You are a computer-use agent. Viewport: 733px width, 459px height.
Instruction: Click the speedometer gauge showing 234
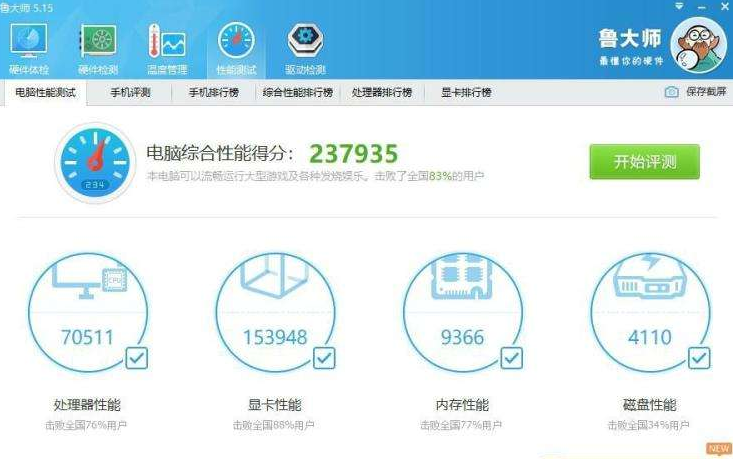pyautogui.click(x=95, y=163)
